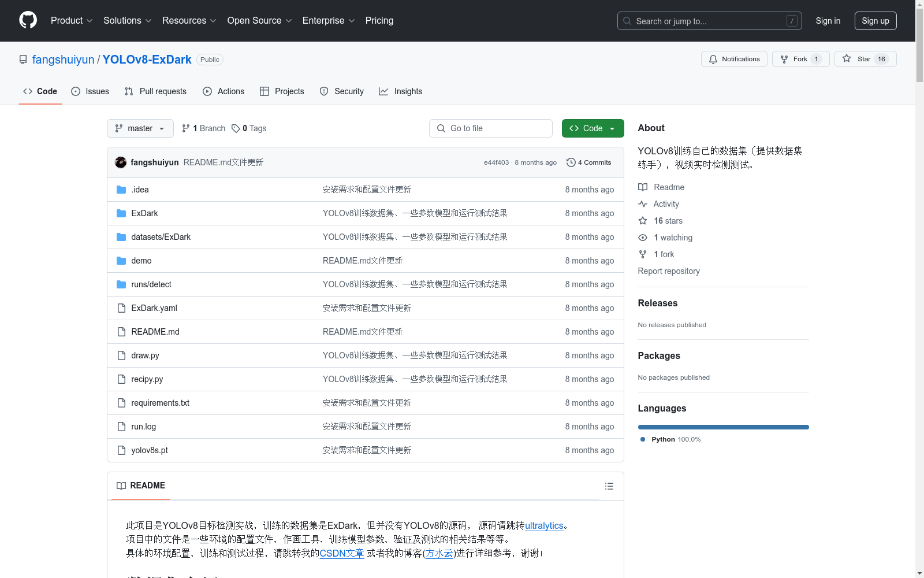Click the file icon beside recipy.py
This screenshot has height=578, width=924.
tap(121, 379)
